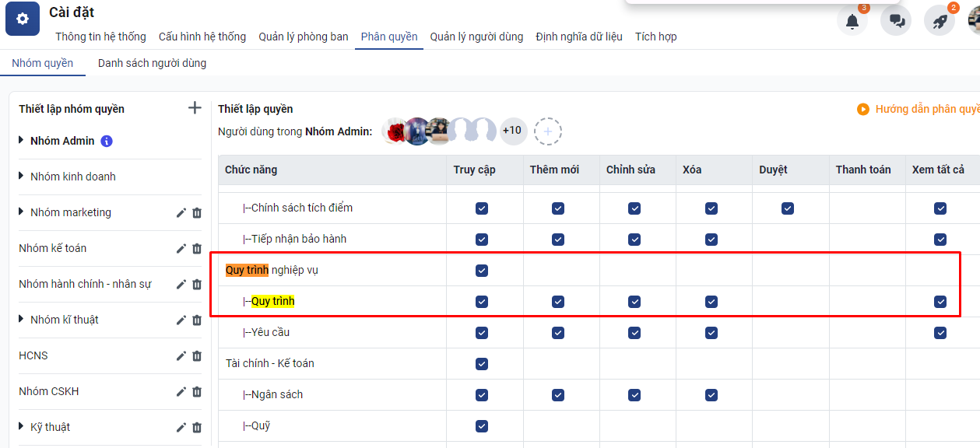The image size is (980, 448).
Task: Expand the Kỹ thuật group arrow
Action: pyautogui.click(x=22, y=427)
